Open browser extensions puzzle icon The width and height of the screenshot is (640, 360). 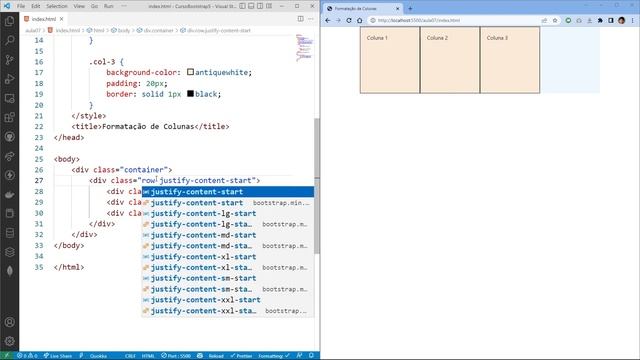pyautogui.click(x=600, y=20)
